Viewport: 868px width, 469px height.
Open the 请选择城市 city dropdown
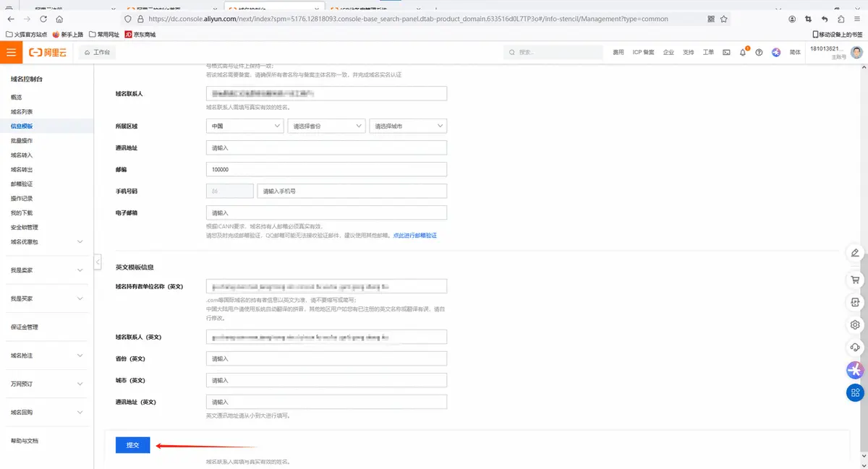(408, 126)
